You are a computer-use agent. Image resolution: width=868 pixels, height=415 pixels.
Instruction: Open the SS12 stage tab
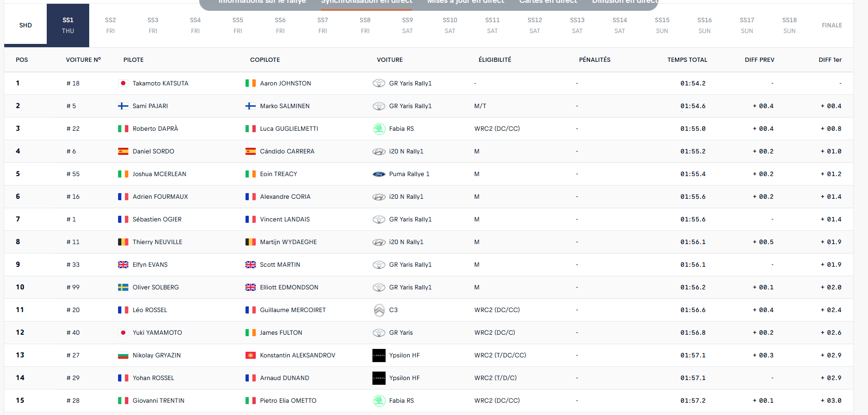(535, 25)
